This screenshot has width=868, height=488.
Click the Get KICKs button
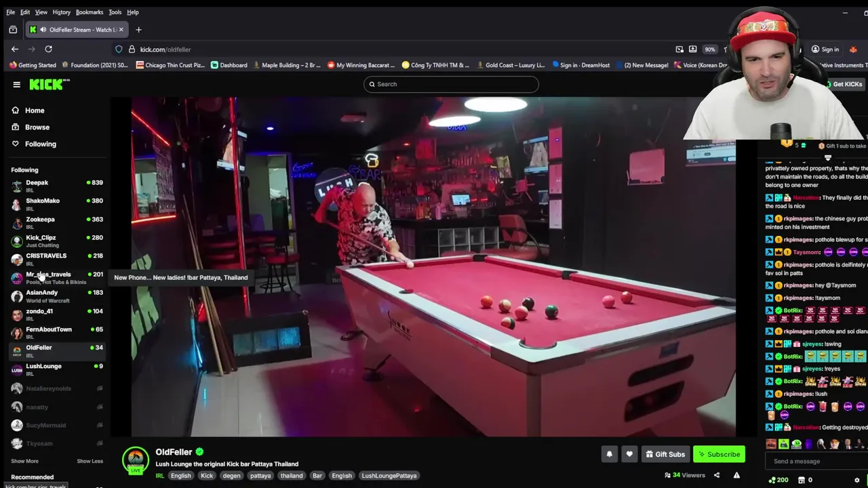(844, 84)
